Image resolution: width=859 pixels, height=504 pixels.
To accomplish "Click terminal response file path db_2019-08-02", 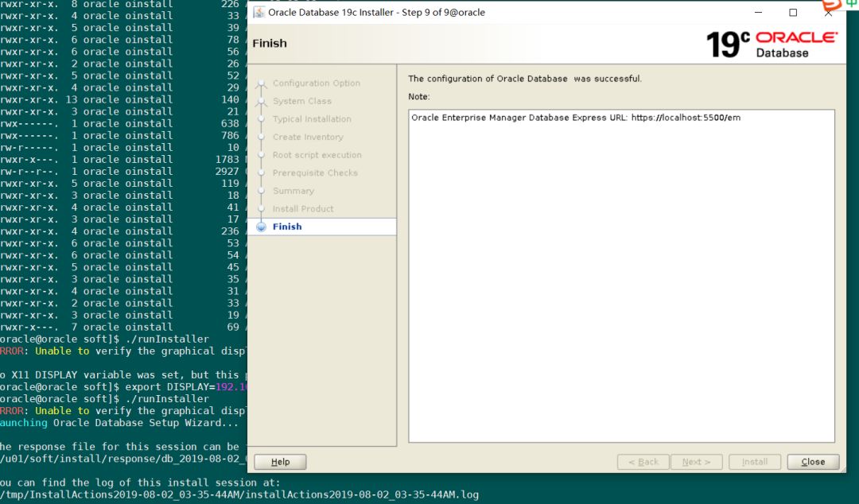I will [123, 459].
